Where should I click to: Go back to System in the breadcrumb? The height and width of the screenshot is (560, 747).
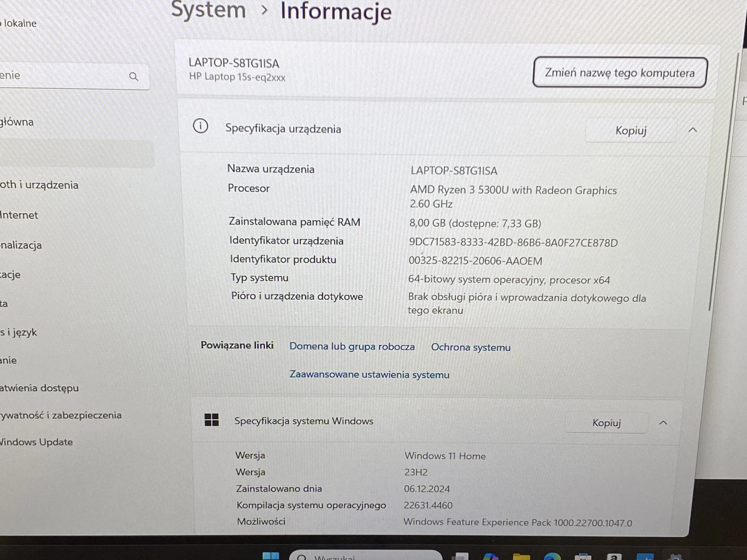coord(208,10)
